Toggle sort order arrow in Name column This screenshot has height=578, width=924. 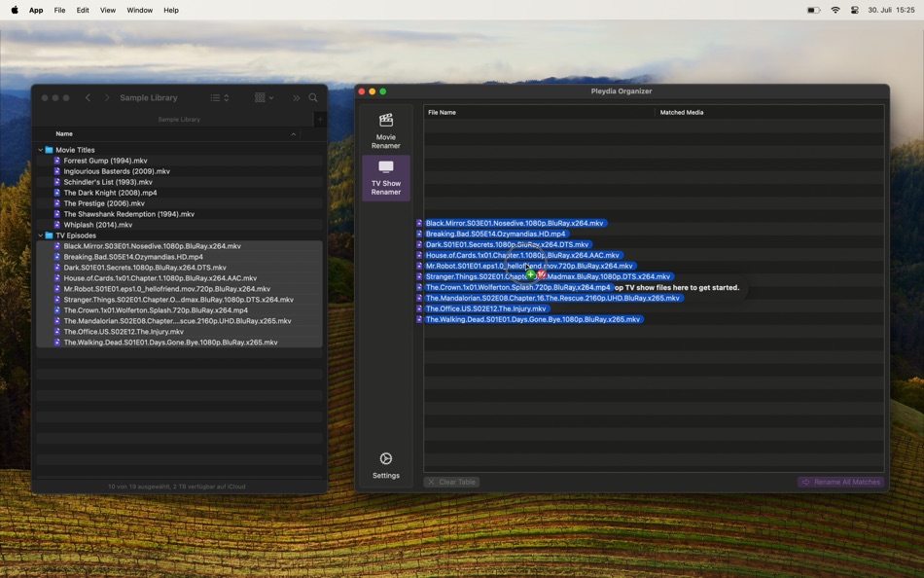pos(294,134)
